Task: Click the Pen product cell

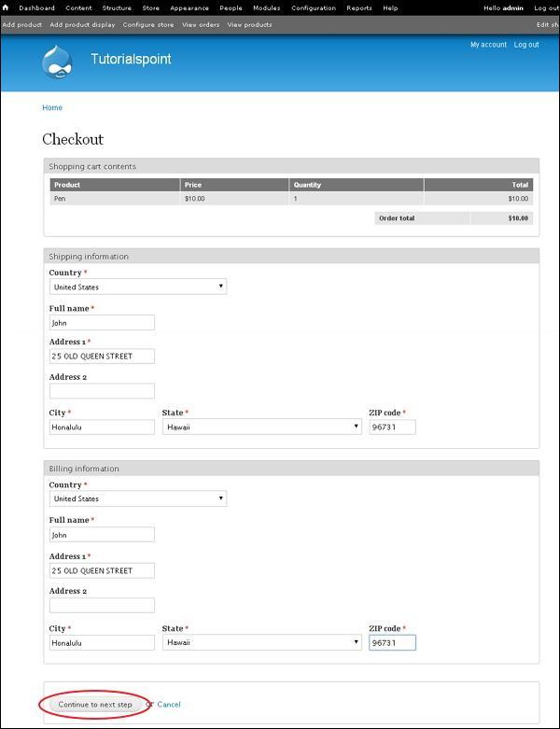Action: point(115,199)
